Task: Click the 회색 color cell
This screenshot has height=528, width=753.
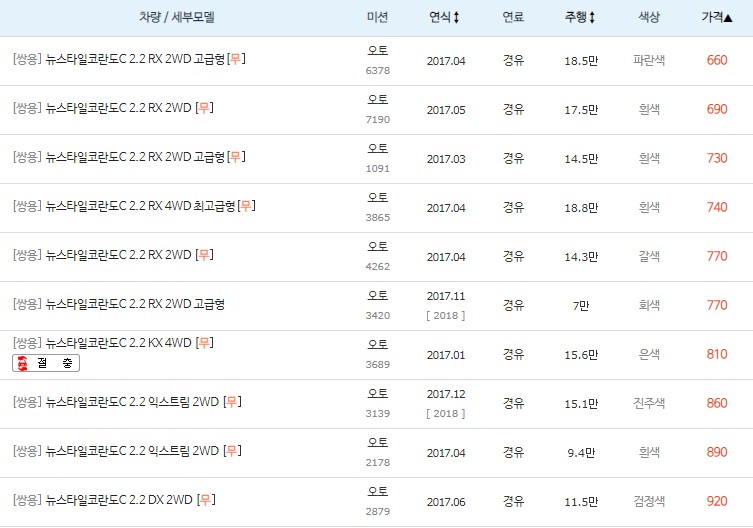Action: coord(649,306)
